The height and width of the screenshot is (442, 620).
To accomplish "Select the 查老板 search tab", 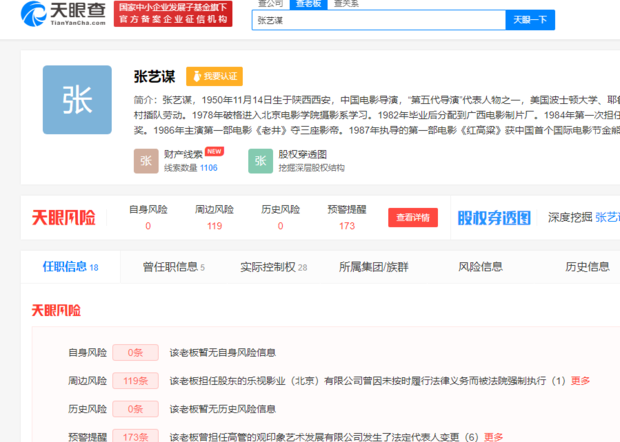I will click(x=308, y=4).
